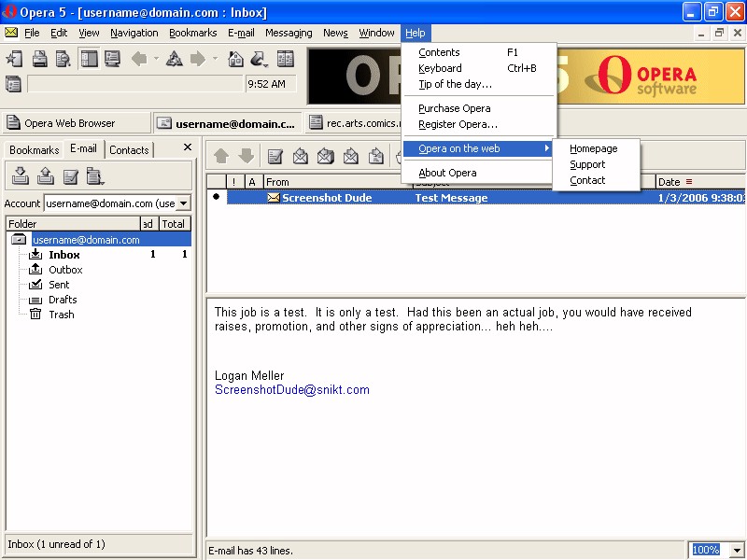Select the Sent folder
This screenshot has height=560, width=747.
point(59,285)
